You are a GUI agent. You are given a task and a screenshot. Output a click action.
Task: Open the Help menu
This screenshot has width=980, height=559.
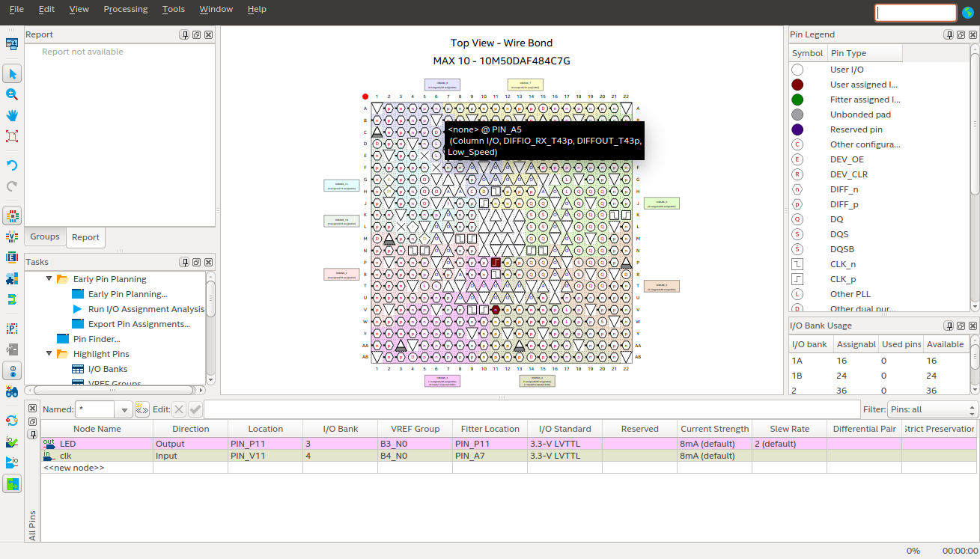256,9
